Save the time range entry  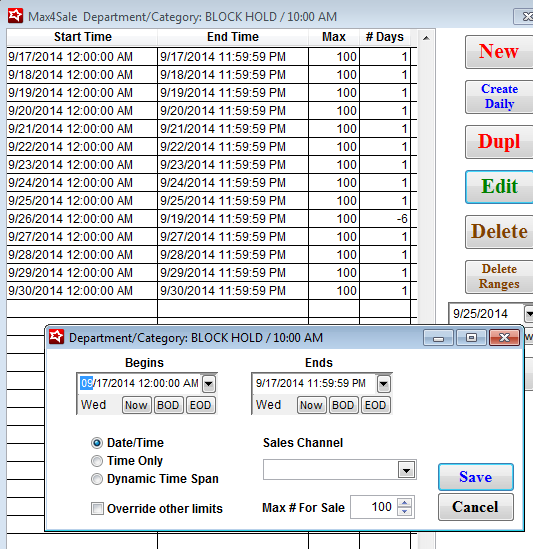tap(476, 477)
